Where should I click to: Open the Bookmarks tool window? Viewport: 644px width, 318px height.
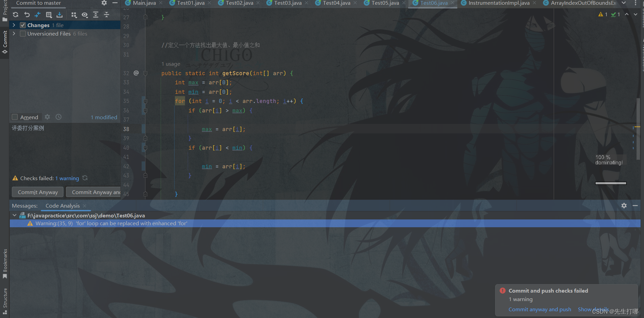click(5, 264)
